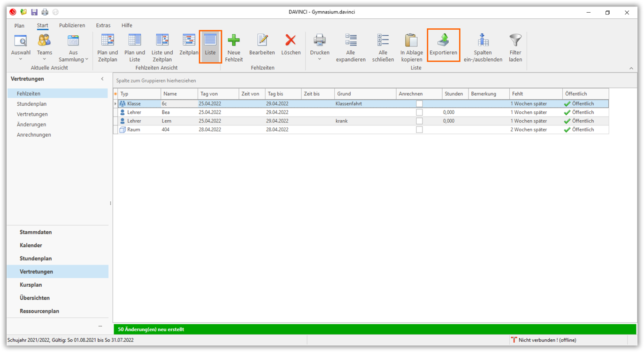The width and height of the screenshot is (644, 352).
Task: Switch to the Plan und Zeitplan view
Action: coord(107,41)
